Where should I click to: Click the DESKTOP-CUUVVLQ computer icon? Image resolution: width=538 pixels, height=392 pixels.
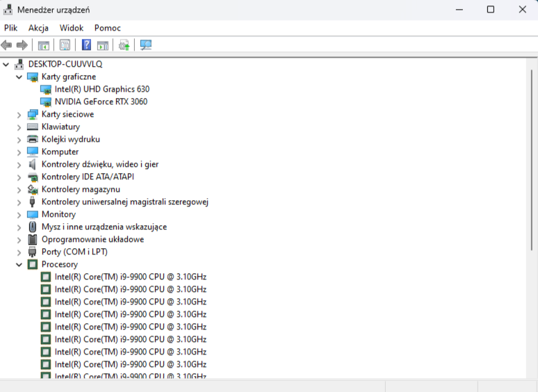click(x=19, y=64)
